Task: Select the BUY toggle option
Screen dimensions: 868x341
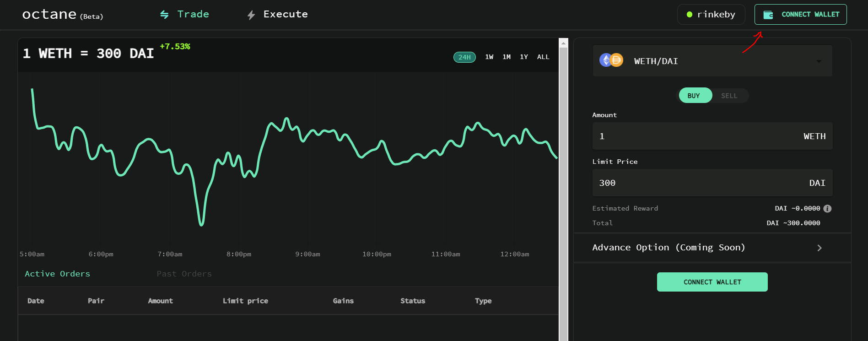Action: click(694, 96)
